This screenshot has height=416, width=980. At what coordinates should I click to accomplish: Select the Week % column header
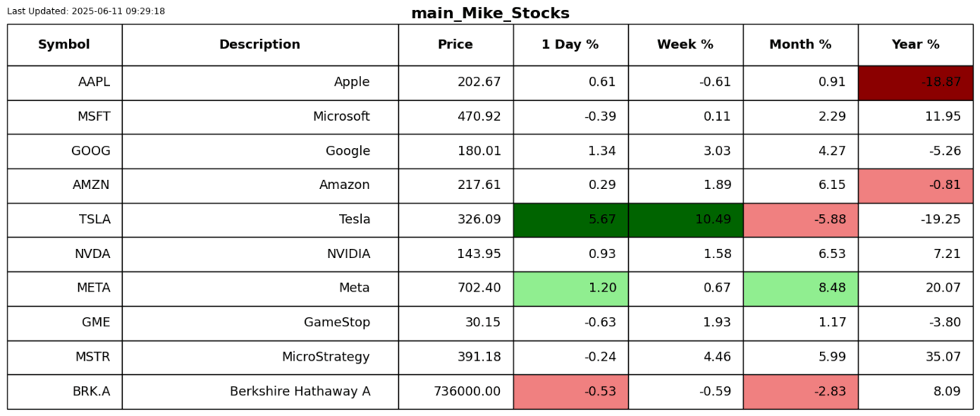(x=685, y=45)
